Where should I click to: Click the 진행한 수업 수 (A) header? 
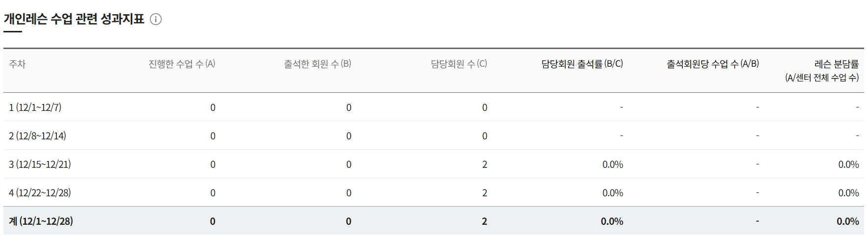[182, 64]
